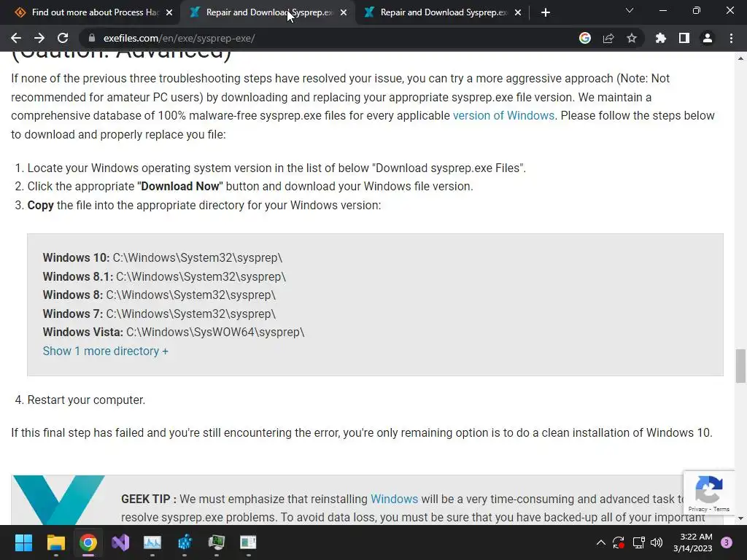Close the Process Hacker tab
The image size is (747, 560).
click(x=169, y=12)
